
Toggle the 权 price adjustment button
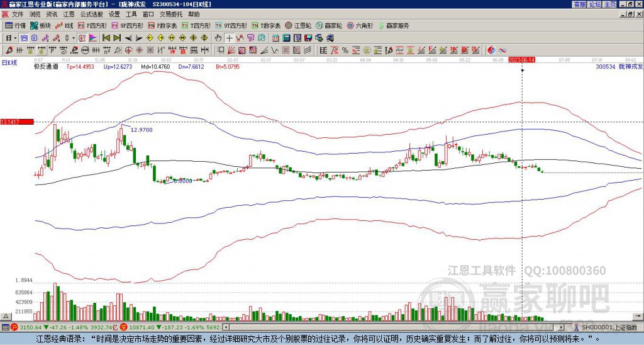(x=82, y=38)
